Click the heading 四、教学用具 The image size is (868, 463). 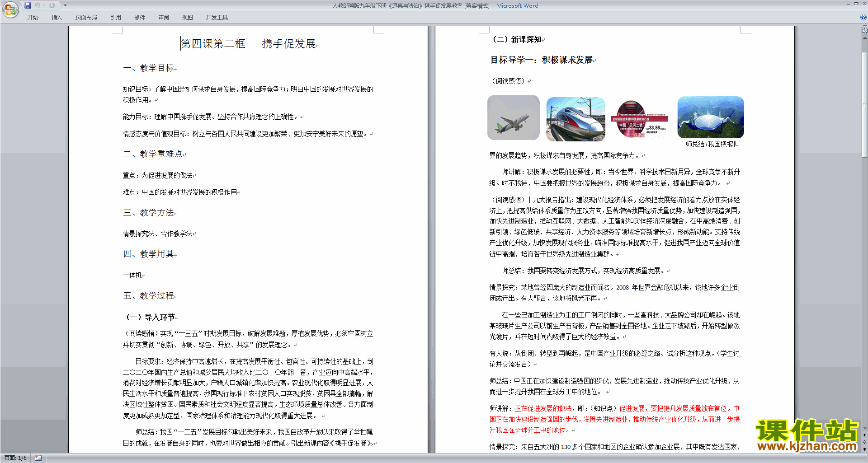click(x=149, y=254)
